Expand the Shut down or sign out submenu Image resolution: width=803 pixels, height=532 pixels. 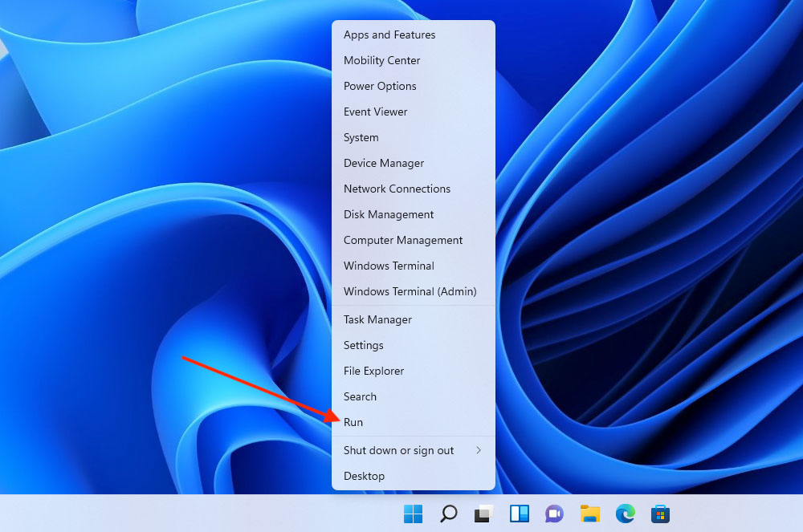[x=399, y=450]
